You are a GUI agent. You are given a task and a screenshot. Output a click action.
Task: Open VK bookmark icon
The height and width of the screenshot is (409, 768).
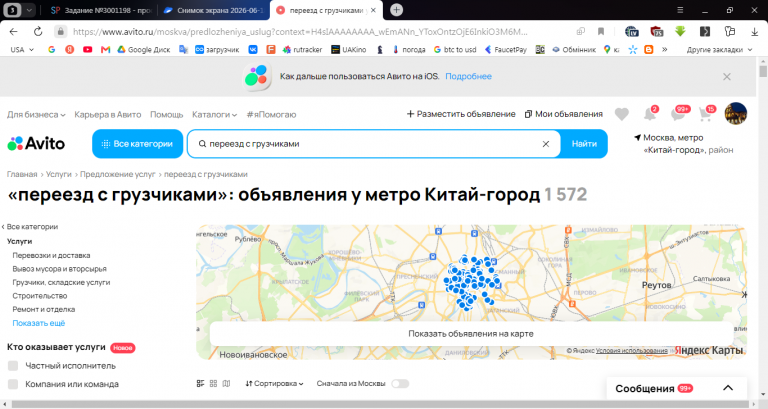[253, 49]
